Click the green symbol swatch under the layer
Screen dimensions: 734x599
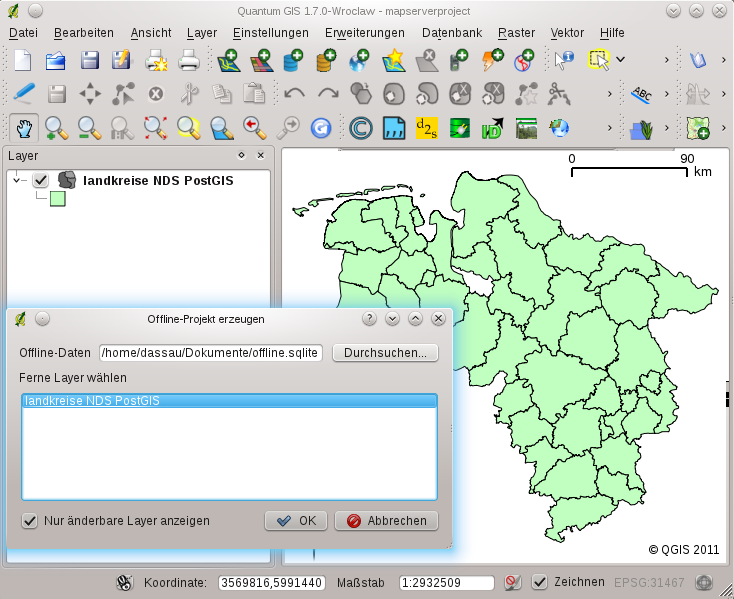[x=58, y=198]
